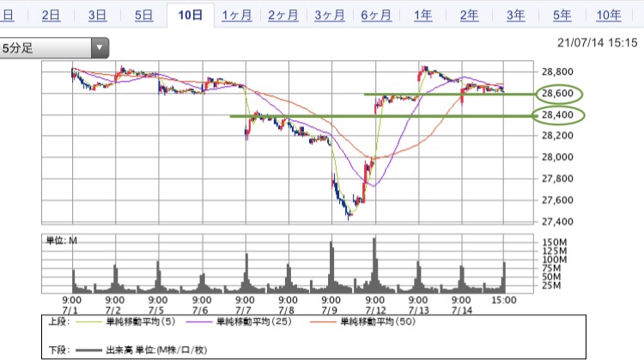This screenshot has height=360, width=644.
Task: Click the 28,600 price axis label
Action: 557,94
